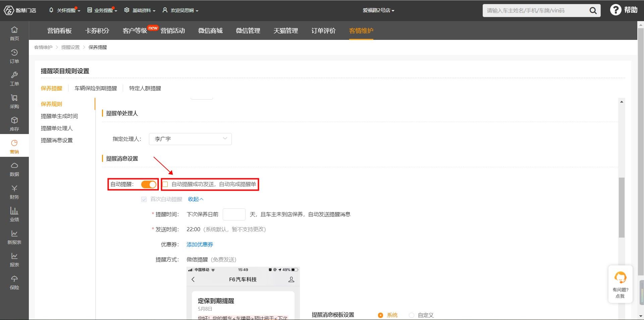Collapse section via 收起 link
The height and width of the screenshot is (320, 644).
coord(196,199)
